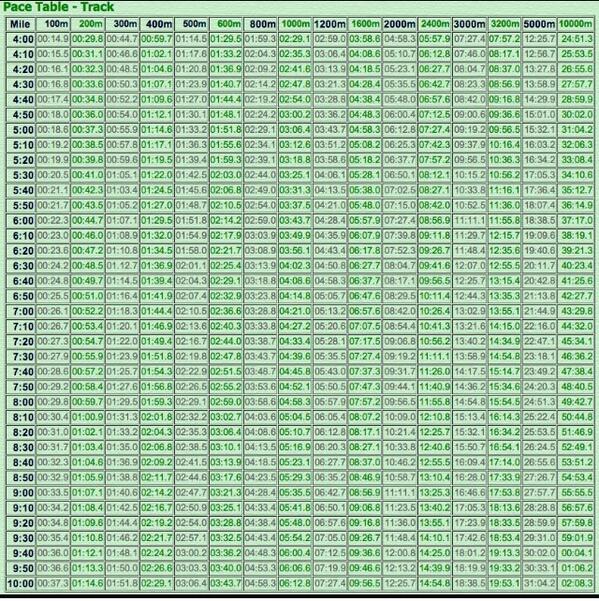Viewport: 599px width, 601px height.
Task: Click 00:59.7 in the 4:00 row
Action: [157, 39]
